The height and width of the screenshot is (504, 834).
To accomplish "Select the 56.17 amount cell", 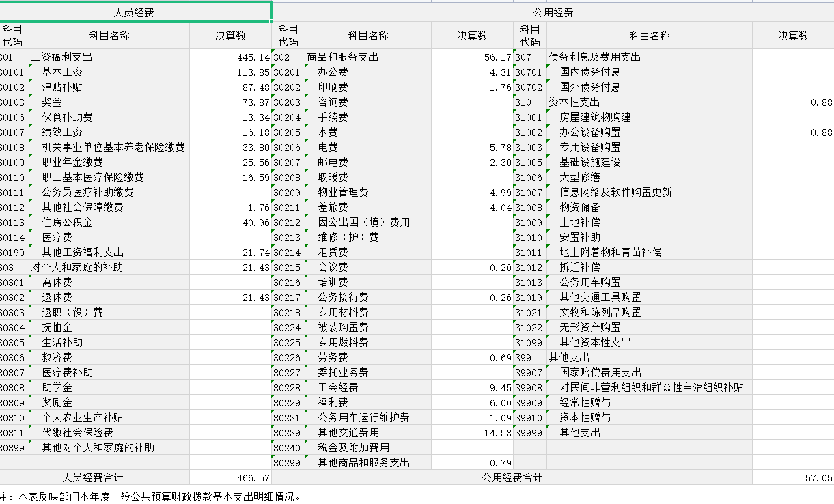I will click(x=473, y=57).
